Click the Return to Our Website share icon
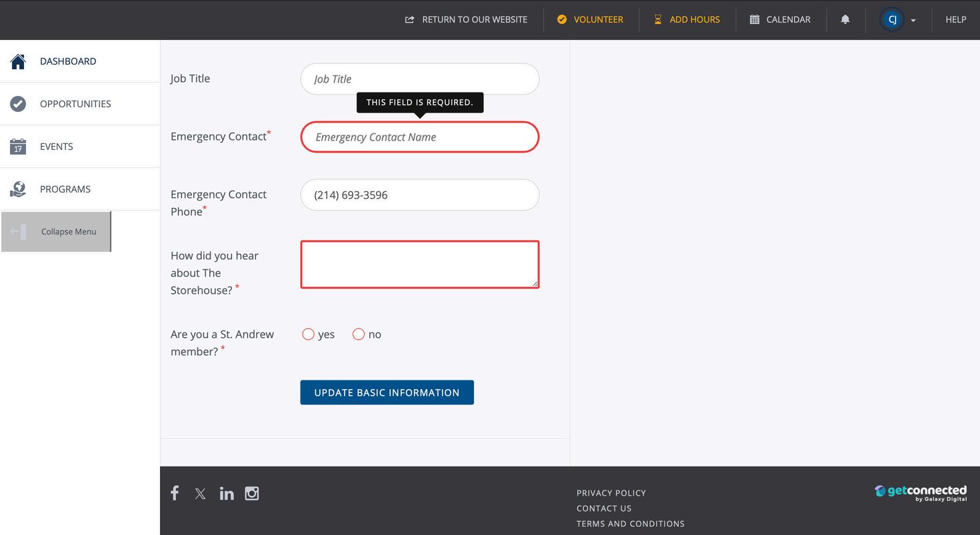 coord(410,19)
